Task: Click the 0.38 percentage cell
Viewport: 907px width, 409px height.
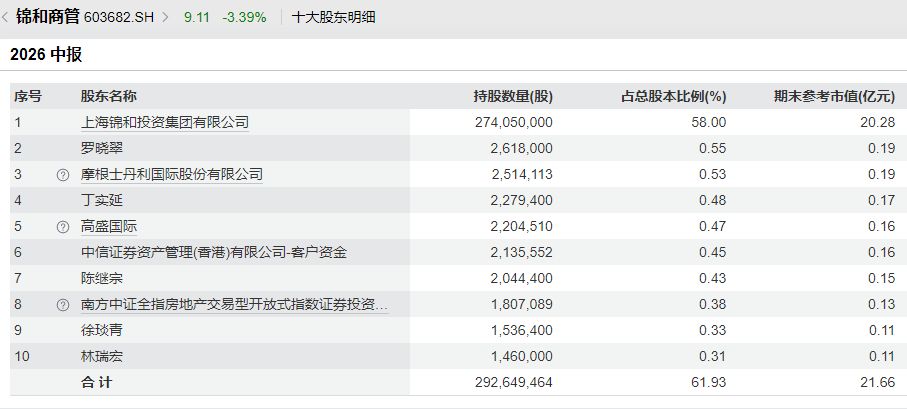Action: tap(713, 305)
